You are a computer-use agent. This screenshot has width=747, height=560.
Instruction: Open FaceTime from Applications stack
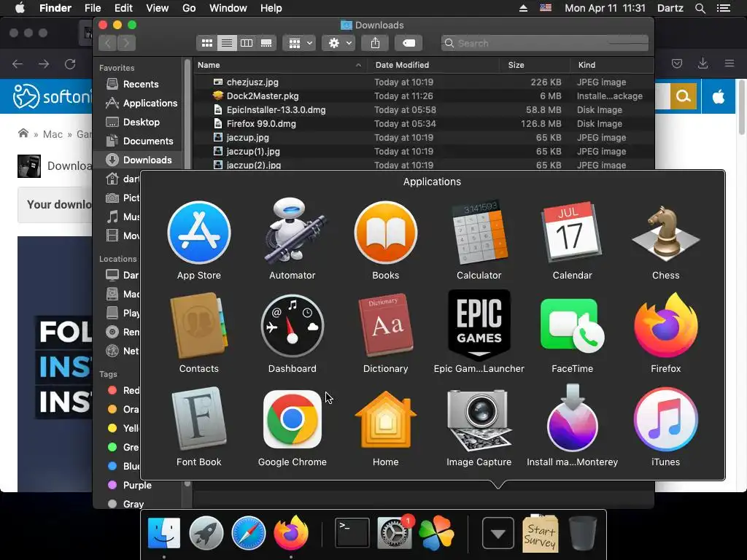572,326
